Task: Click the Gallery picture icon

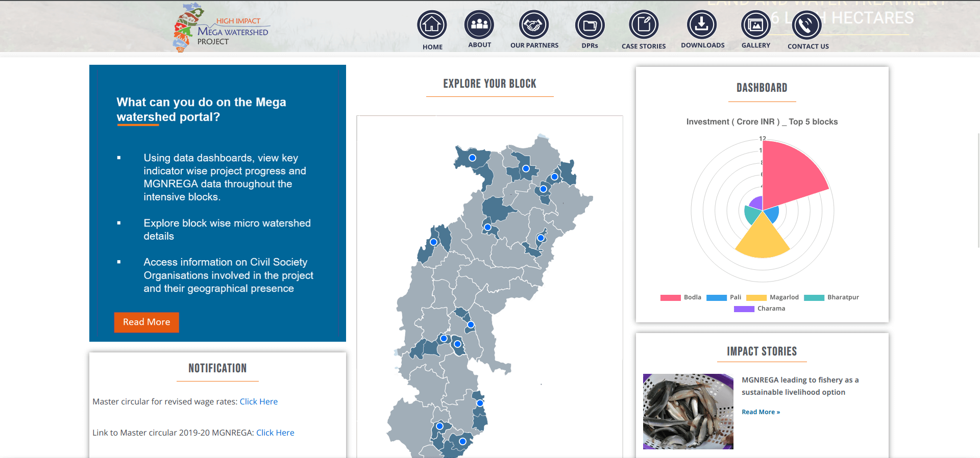Action: (755, 24)
